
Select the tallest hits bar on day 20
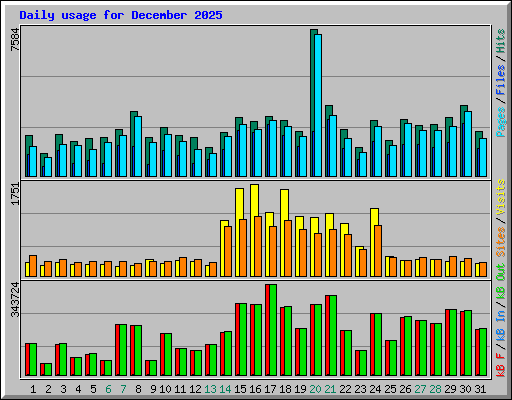pyautogui.click(x=312, y=103)
